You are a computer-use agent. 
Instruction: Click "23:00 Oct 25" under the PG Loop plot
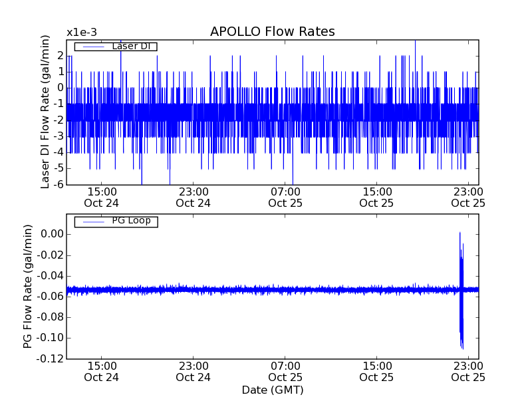pos(468,372)
